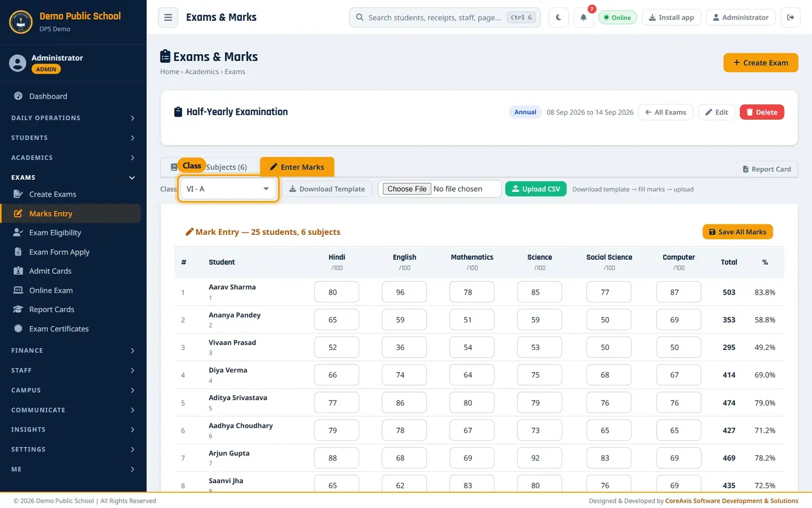Open Online Exam sidebar item
Image resolution: width=812 pixels, height=508 pixels.
[70, 290]
